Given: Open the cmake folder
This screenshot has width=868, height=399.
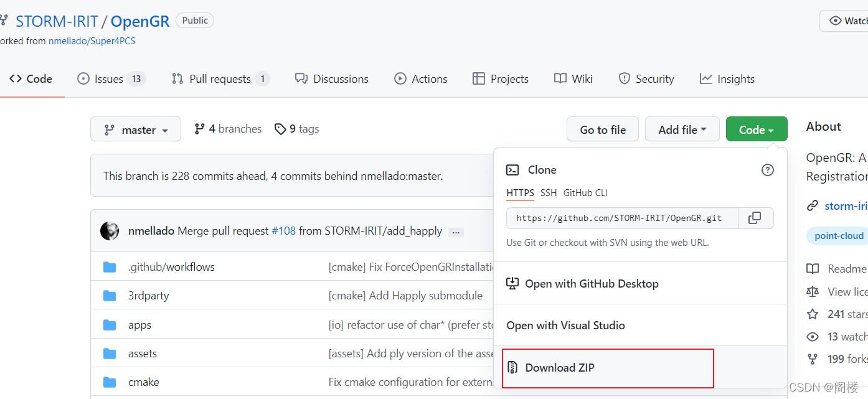Looking at the screenshot, I should (144, 382).
